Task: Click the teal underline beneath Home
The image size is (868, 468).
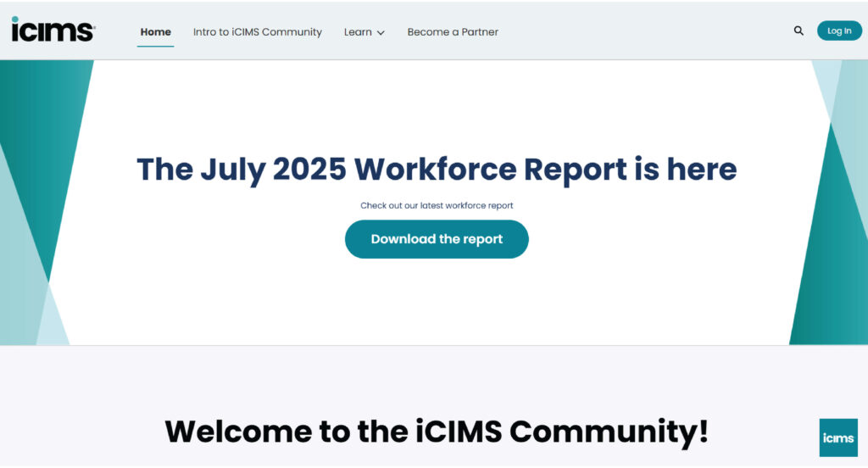Action: tap(156, 46)
